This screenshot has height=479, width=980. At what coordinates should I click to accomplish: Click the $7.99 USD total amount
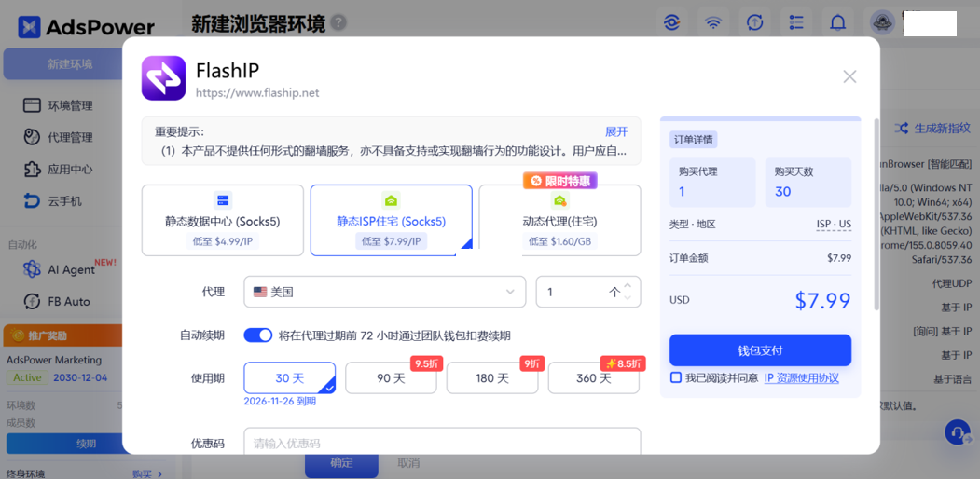pyautogui.click(x=822, y=300)
